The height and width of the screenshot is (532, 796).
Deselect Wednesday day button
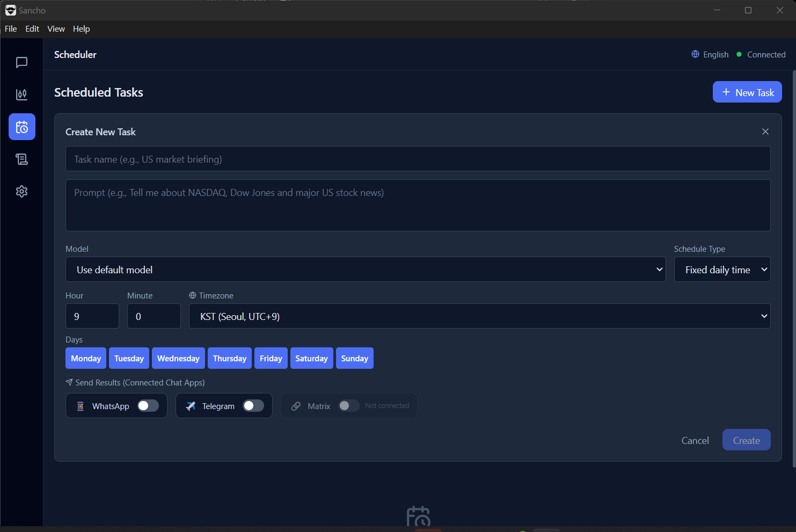(178, 358)
